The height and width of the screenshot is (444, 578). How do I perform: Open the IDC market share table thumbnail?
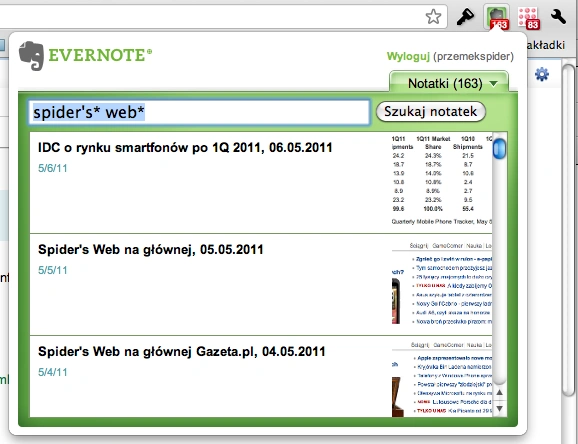tap(442, 180)
